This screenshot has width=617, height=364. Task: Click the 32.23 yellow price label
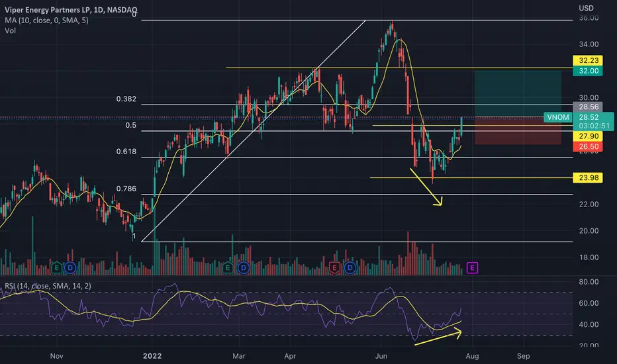click(x=589, y=60)
